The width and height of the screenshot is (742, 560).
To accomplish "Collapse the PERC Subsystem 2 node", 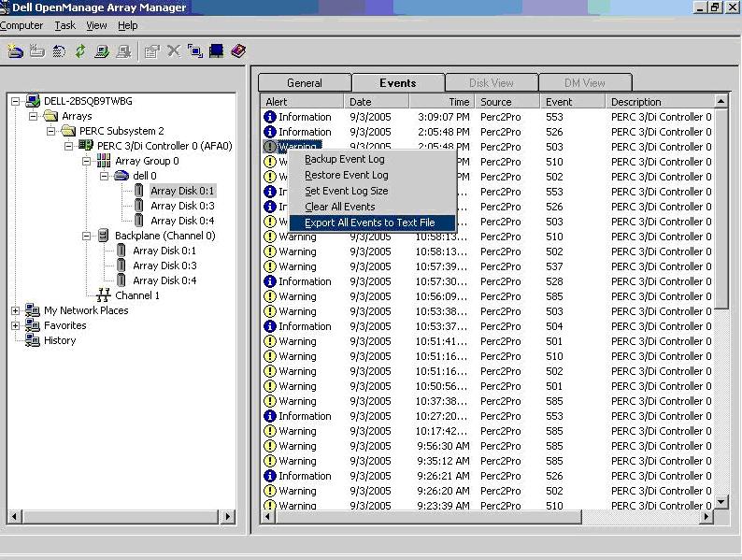I will pos(51,131).
